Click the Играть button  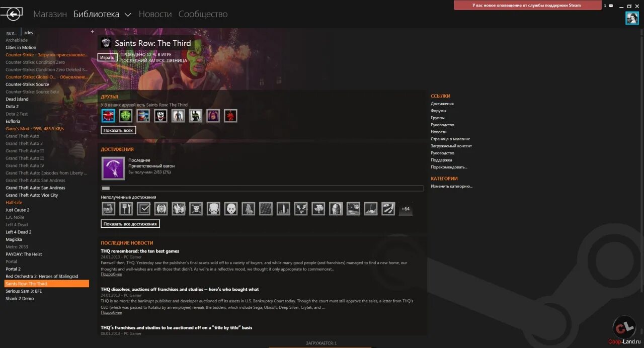[x=107, y=57]
